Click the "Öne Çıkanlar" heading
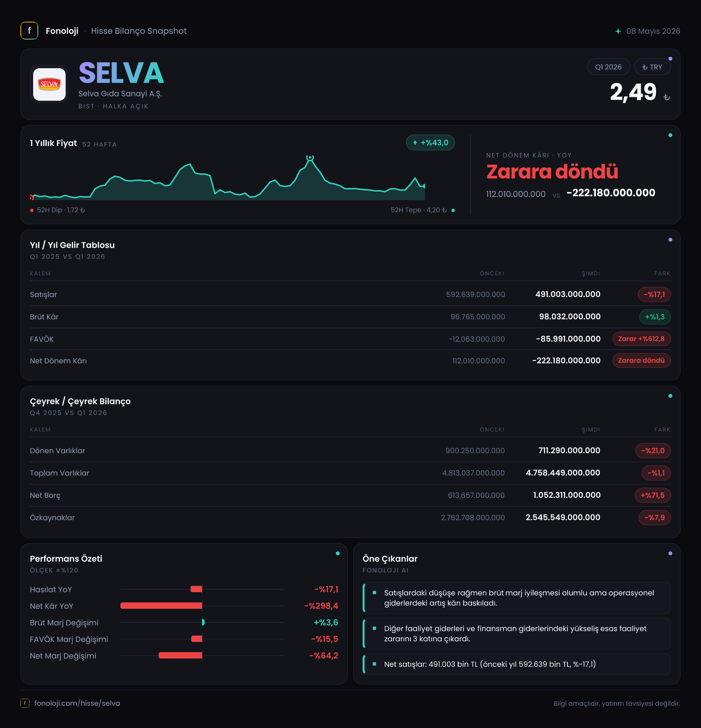This screenshot has height=728, width=701. click(390, 559)
